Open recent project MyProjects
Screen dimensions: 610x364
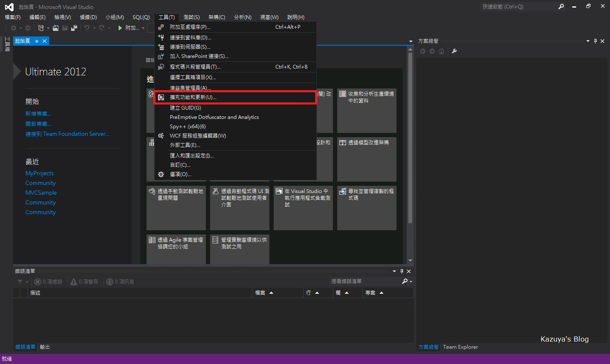pyautogui.click(x=39, y=173)
